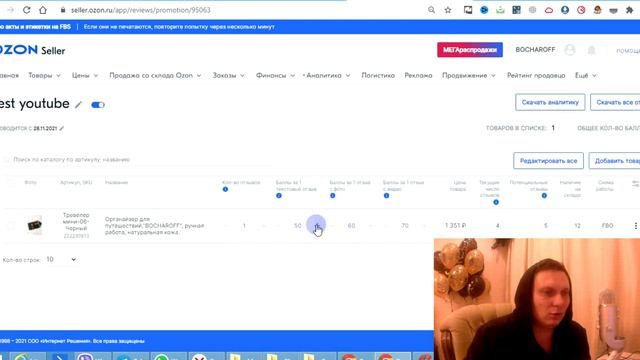Open site info lock icon in address bar
640x360 pixels.
(x=63, y=10)
